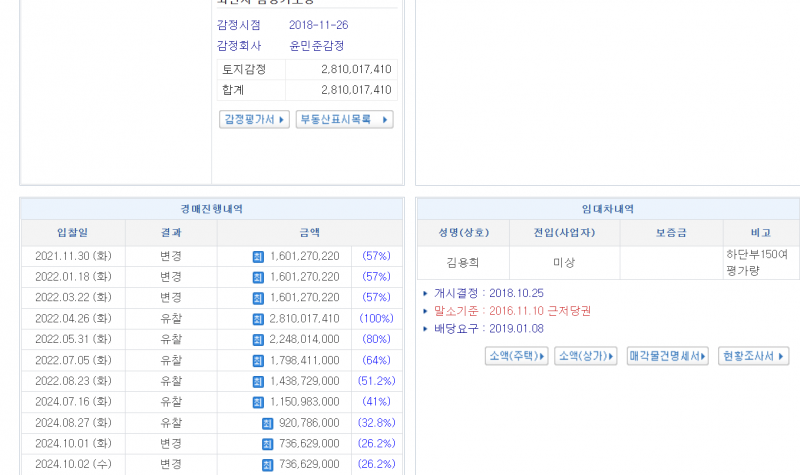Click the 최 icon beside 920,786,000
This screenshot has width=800, height=475.
pos(267,423)
